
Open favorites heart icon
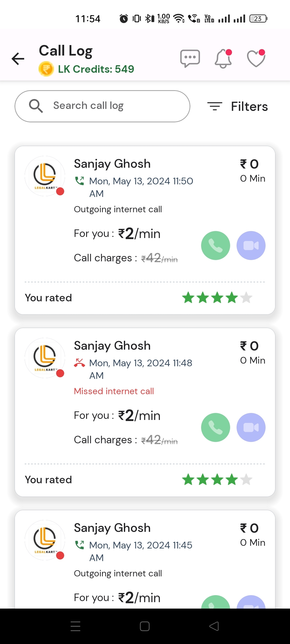tap(256, 58)
